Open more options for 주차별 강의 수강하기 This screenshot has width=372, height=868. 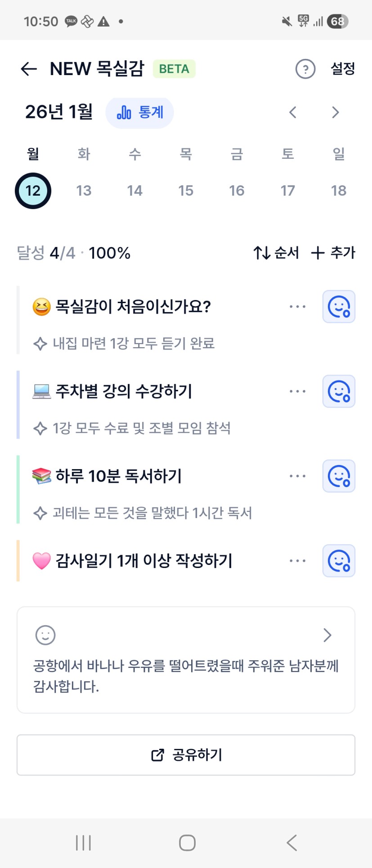(x=297, y=391)
